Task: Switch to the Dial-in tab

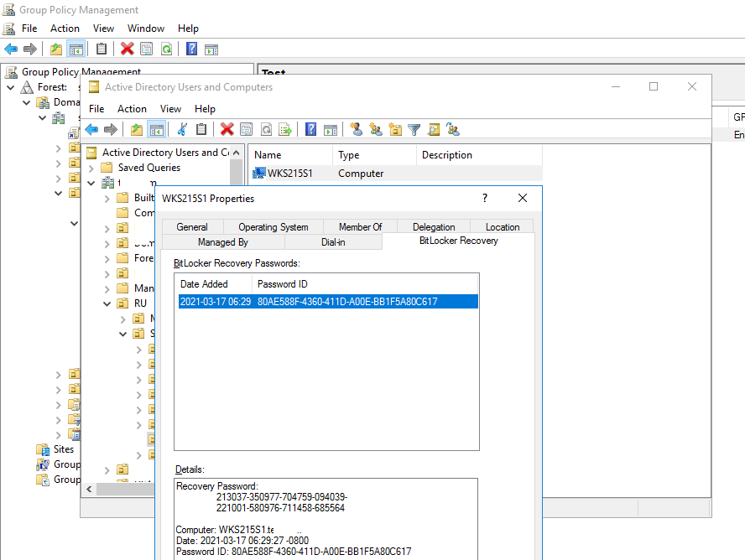Action: [333, 242]
